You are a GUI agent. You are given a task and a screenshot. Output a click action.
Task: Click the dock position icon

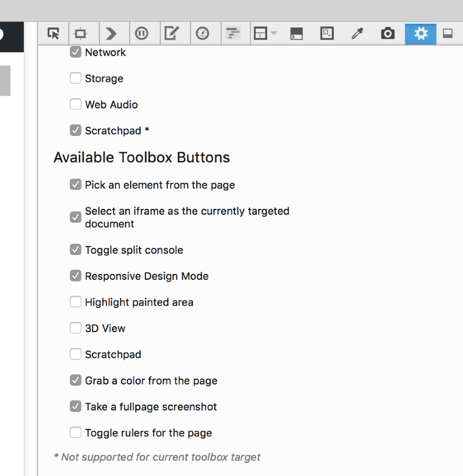pyautogui.click(x=448, y=34)
